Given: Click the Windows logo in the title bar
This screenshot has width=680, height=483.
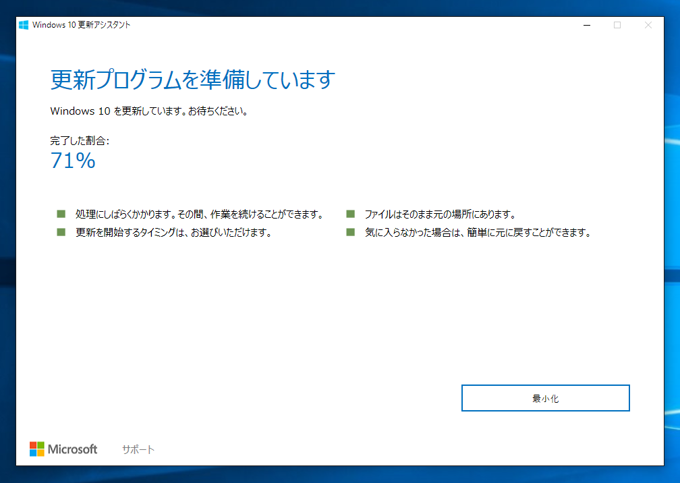Looking at the screenshot, I should tap(24, 25).
